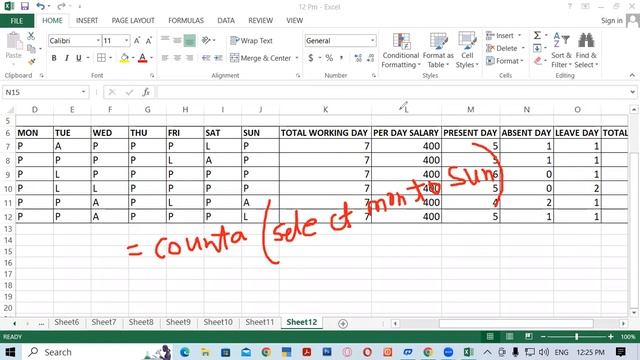640x360 pixels.
Task: Add a new sheet with plus button
Action: point(343,324)
